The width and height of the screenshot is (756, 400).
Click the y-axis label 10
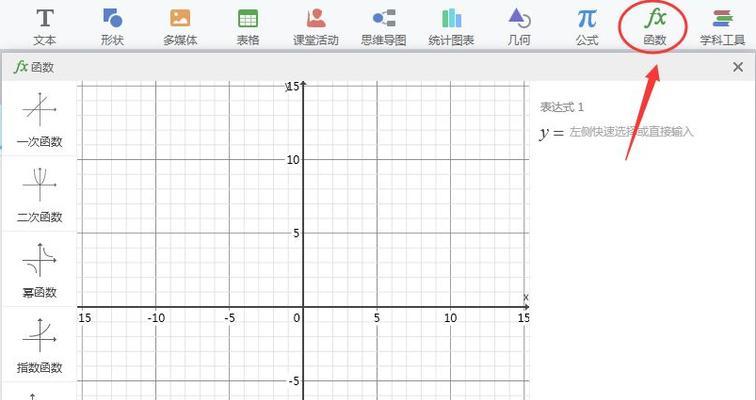(x=293, y=160)
